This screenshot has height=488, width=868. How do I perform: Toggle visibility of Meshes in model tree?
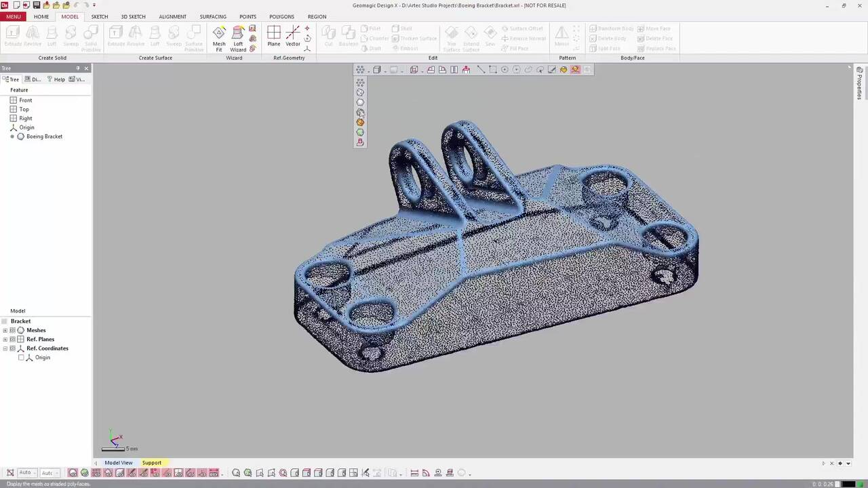pyautogui.click(x=12, y=330)
